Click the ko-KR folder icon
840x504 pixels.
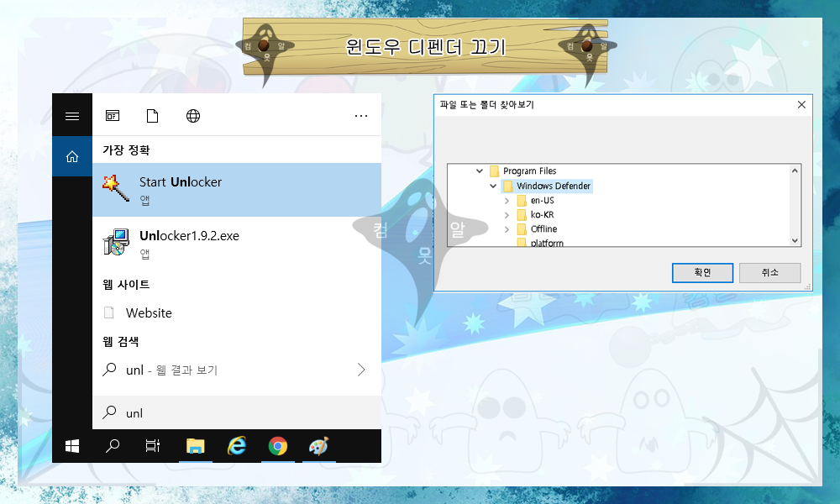click(522, 215)
